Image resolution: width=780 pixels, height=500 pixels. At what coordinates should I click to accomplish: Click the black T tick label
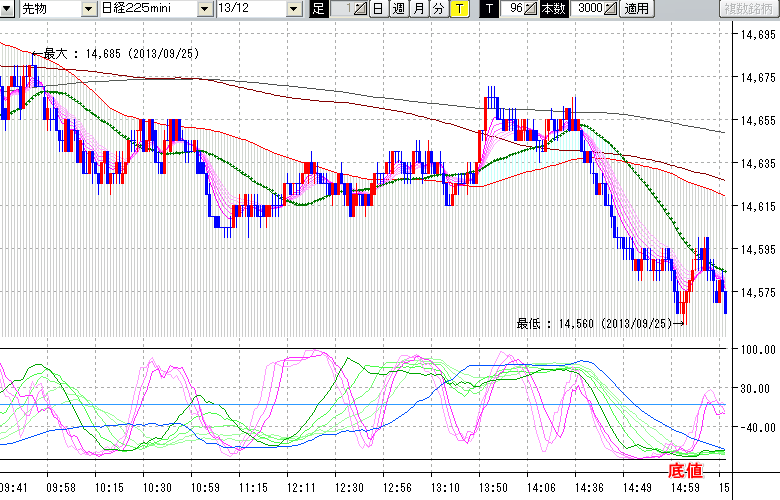489,9
